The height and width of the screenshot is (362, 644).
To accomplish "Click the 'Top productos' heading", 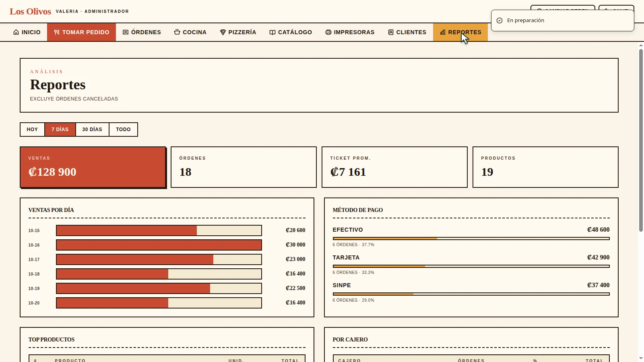I will [x=52, y=339].
